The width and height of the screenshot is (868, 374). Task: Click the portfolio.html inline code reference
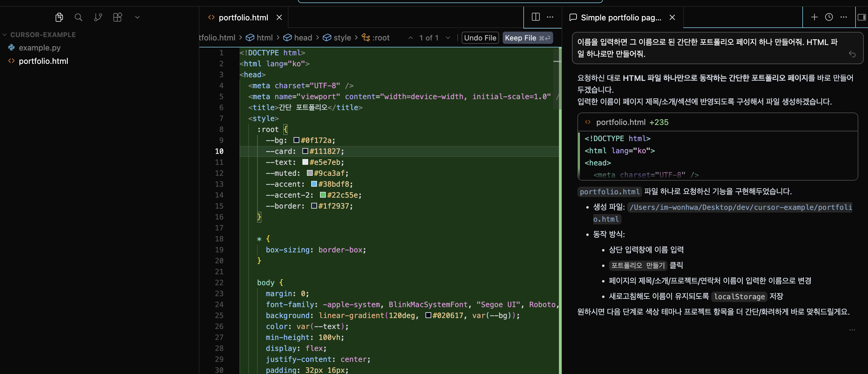point(610,192)
